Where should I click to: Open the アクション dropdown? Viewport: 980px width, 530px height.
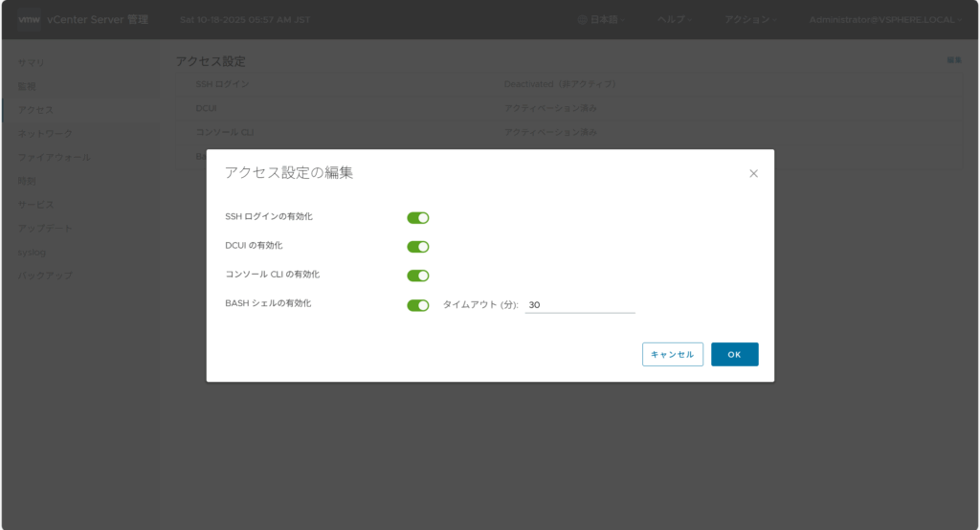[749, 20]
